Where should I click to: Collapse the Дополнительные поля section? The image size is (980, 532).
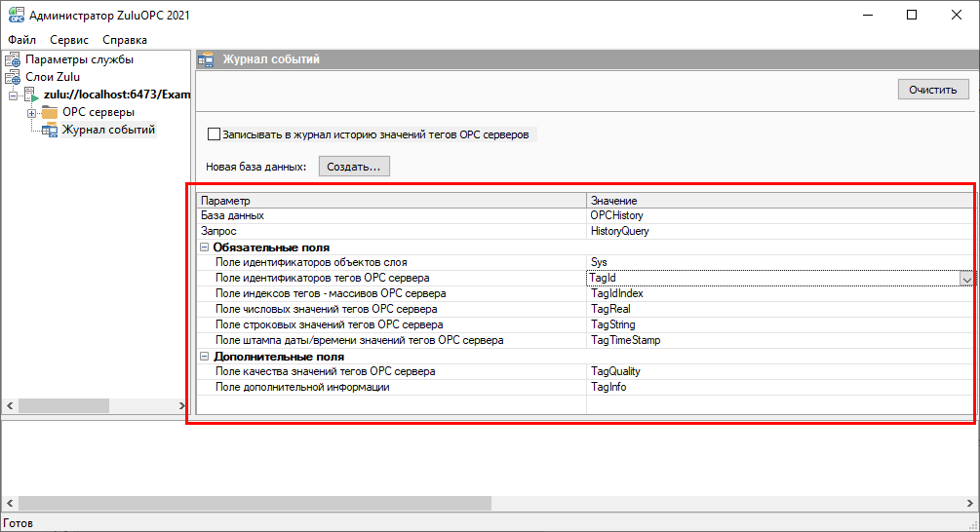coord(205,357)
